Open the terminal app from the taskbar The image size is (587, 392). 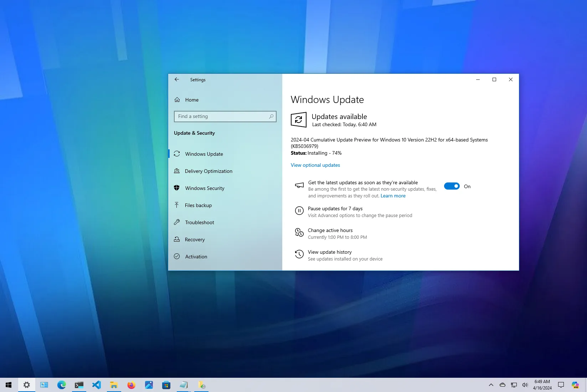[79, 385]
